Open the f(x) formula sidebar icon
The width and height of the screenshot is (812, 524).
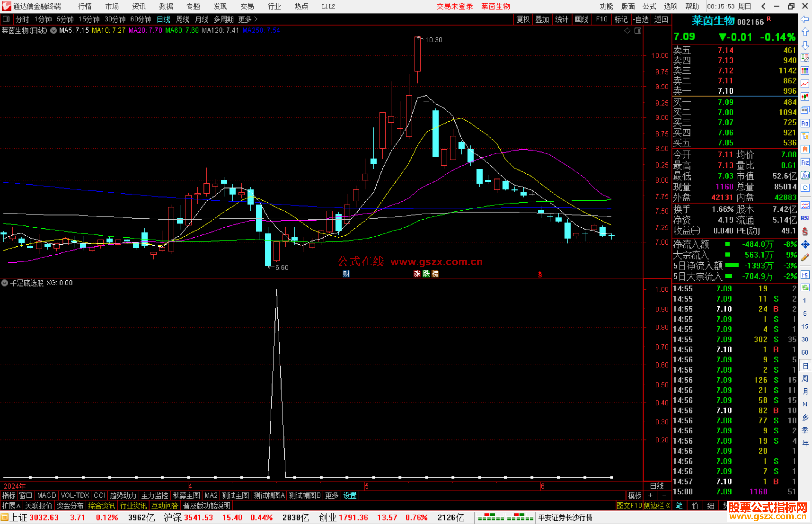click(805, 175)
